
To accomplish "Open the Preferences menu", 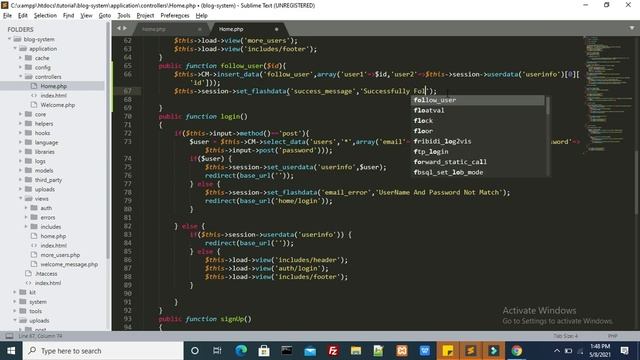I will pos(175,16).
